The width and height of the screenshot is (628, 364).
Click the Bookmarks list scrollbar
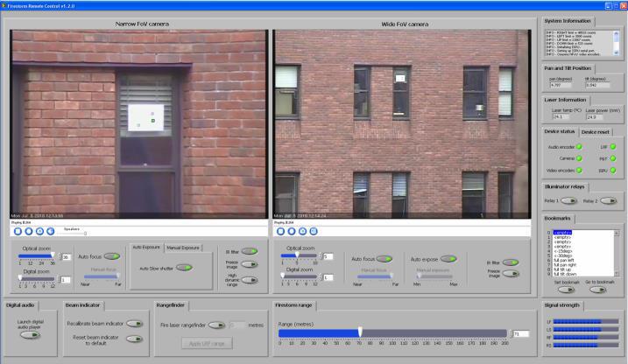[x=617, y=253]
